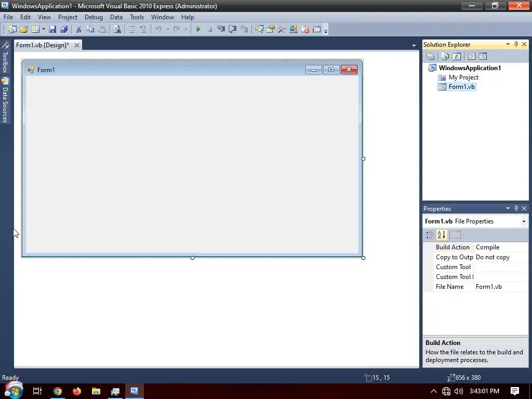Select the Build Action property row
Image resolution: width=532 pixels, height=399 pixels.
click(476, 247)
